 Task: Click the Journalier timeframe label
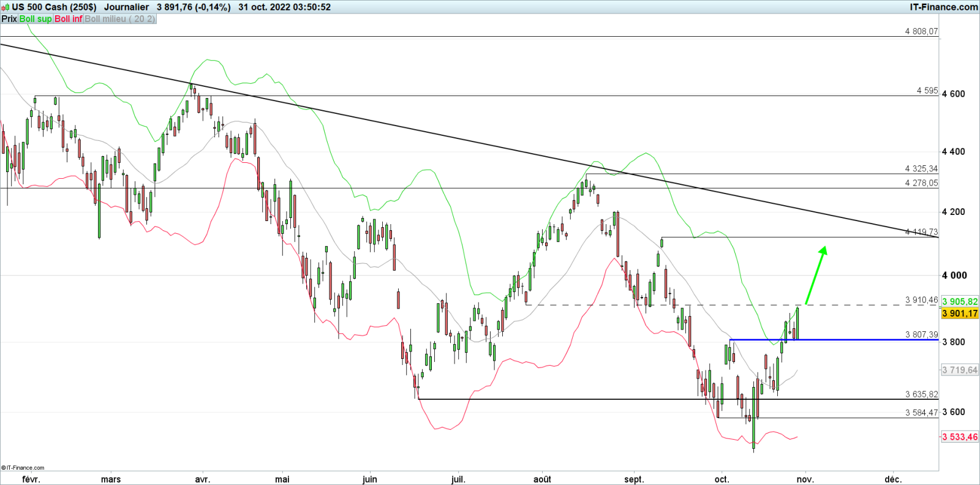click(126, 7)
